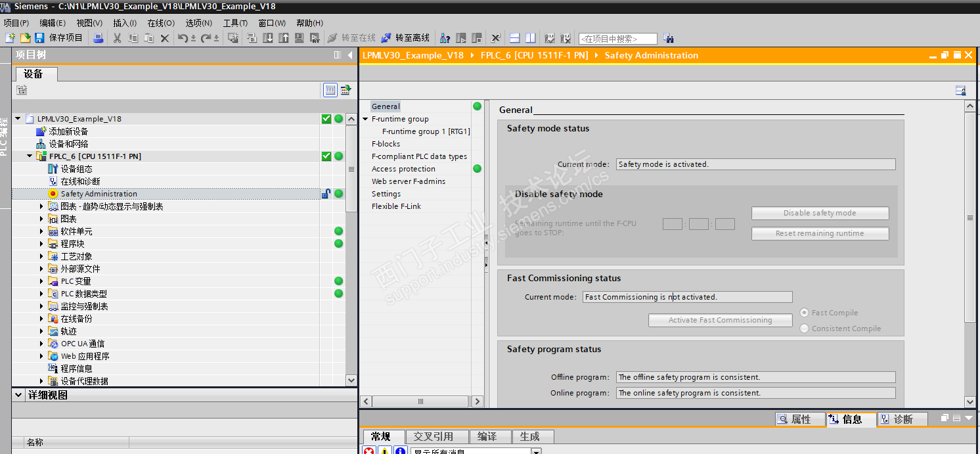Click the Cut scissors icon

click(117, 38)
